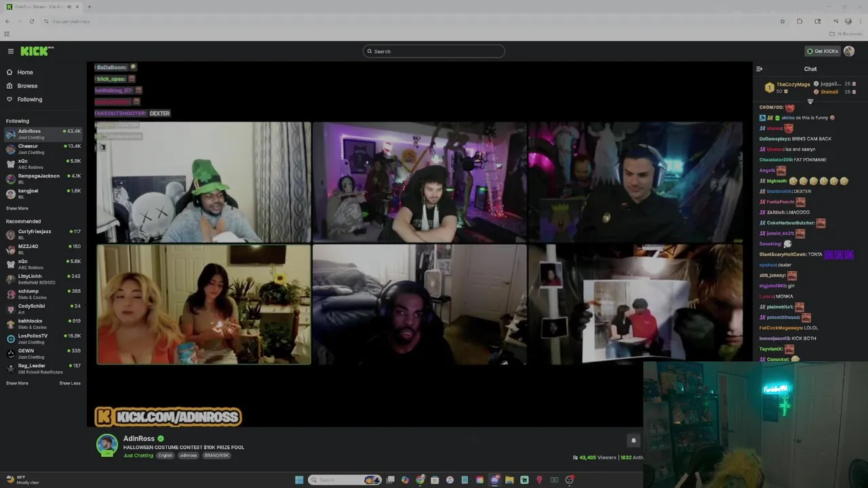
Task: Expand Show More under Following
Action: (17, 209)
